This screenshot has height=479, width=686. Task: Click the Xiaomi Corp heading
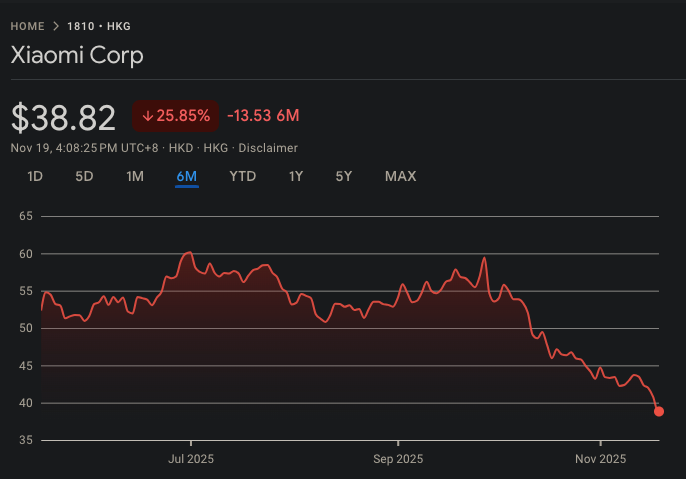(x=77, y=55)
